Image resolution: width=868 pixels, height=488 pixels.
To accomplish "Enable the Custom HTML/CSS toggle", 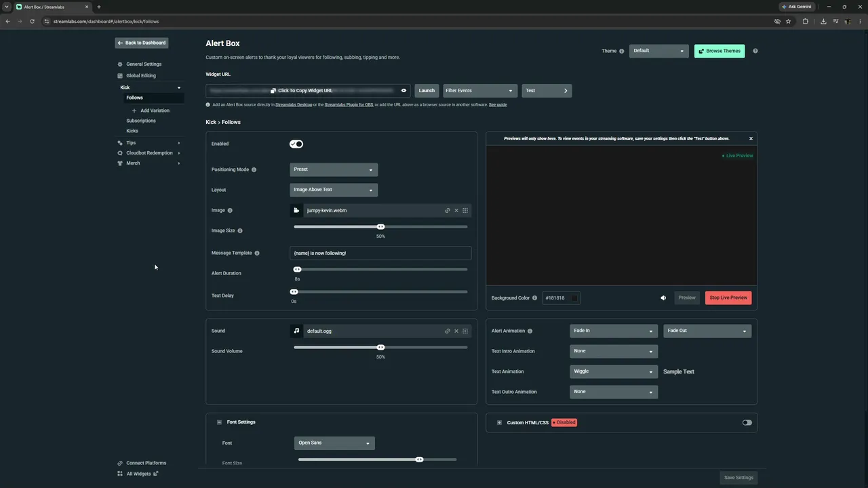I will click(x=747, y=422).
